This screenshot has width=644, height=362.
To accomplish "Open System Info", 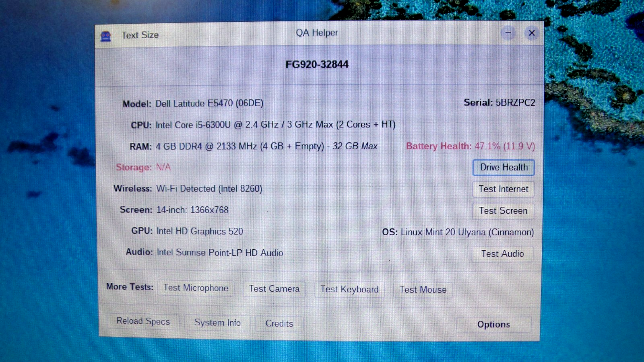I will (217, 323).
